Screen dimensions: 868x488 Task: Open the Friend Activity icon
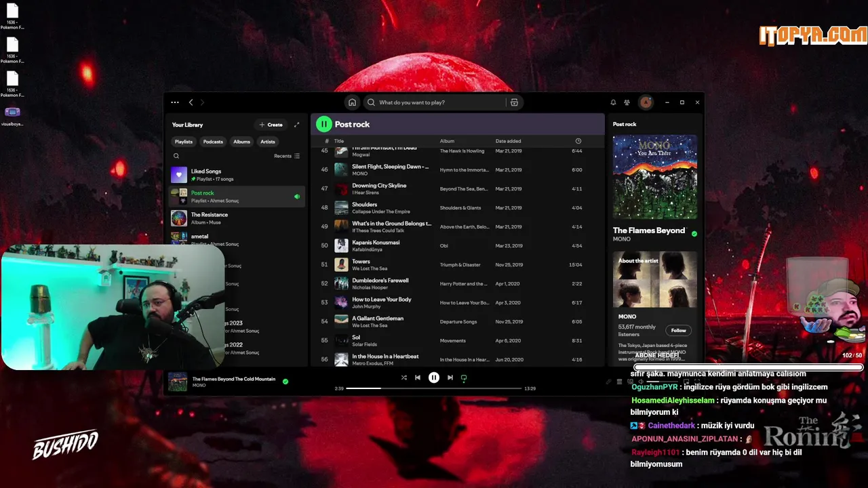tap(627, 102)
